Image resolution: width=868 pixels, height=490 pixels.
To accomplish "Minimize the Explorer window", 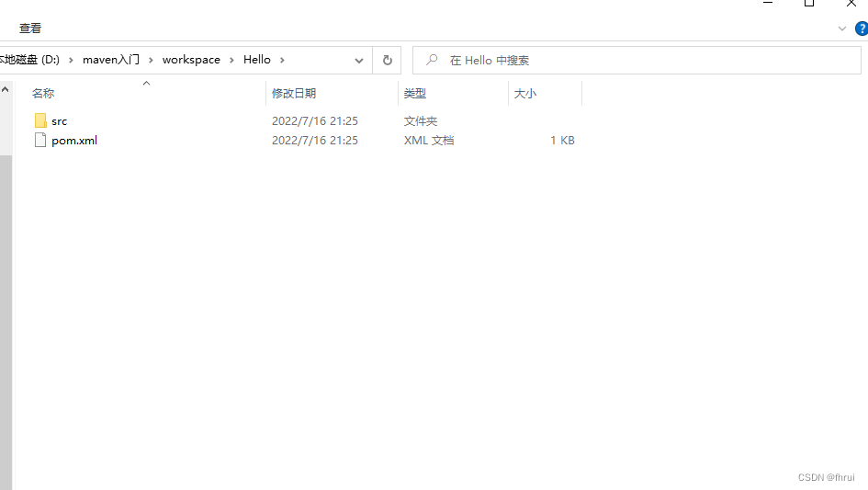I will 768,4.
